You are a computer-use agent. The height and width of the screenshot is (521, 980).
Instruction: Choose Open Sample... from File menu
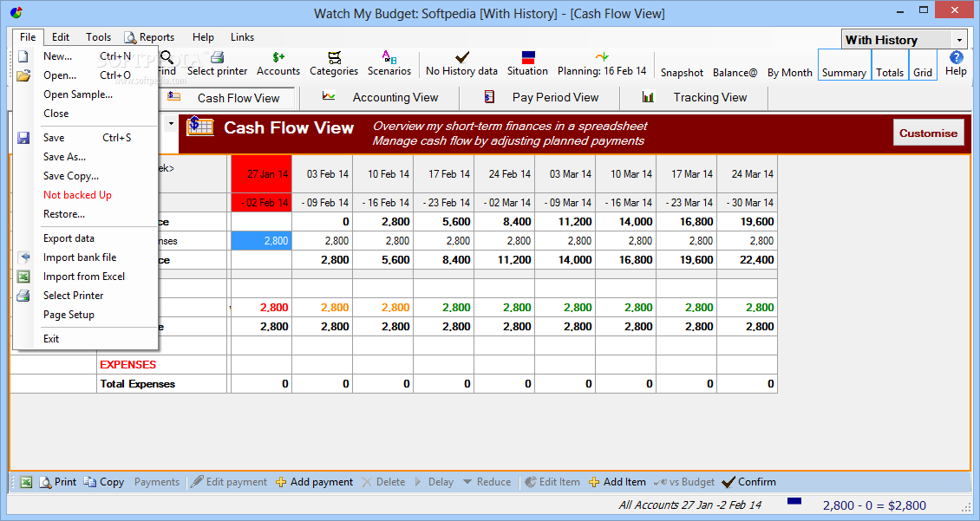(78, 95)
